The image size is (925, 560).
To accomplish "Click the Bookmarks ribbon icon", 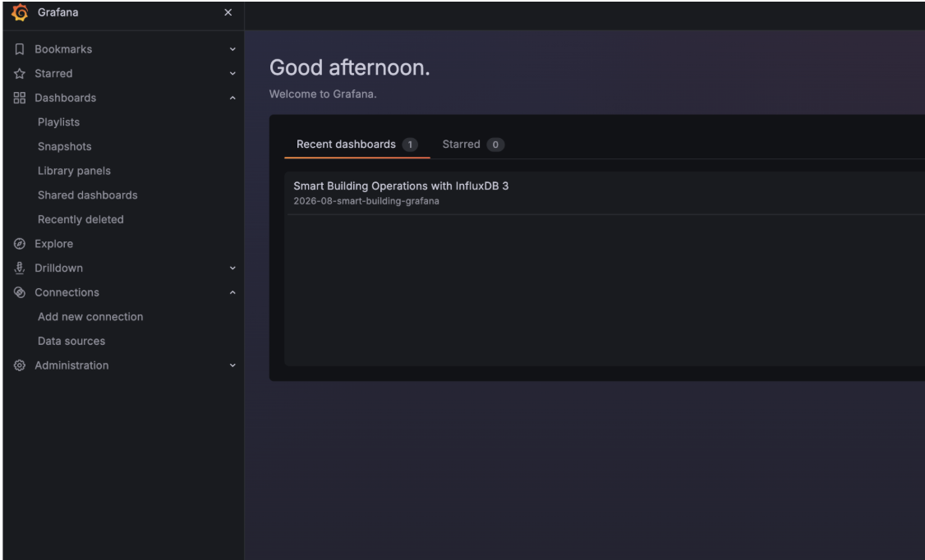I will [20, 49].
